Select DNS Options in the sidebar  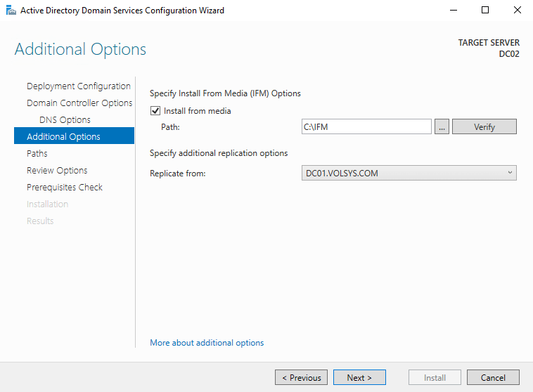(65, 120)
